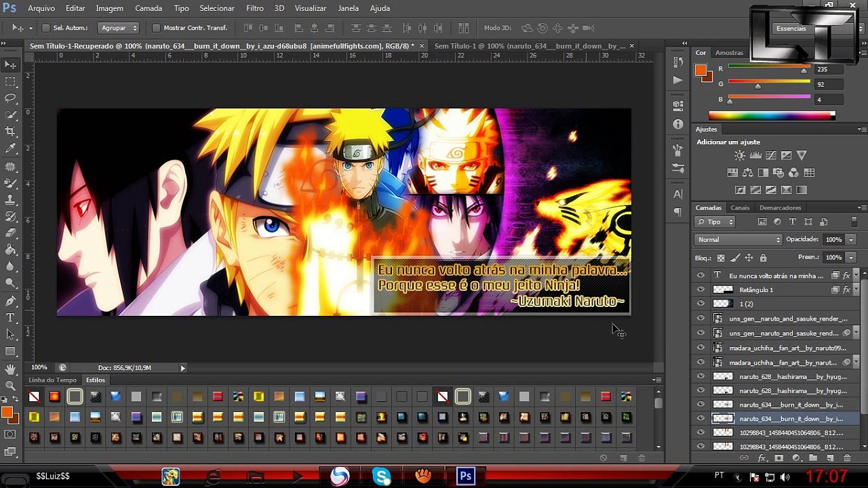Select the Clone Stamp tool
This screenshot has width=868, height=488.
click(11, 200)
